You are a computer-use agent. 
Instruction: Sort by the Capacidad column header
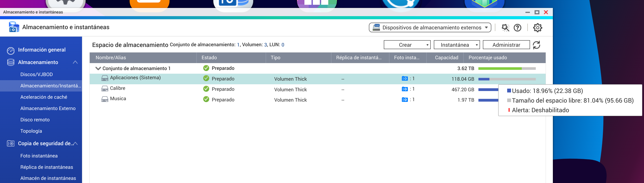446,58
